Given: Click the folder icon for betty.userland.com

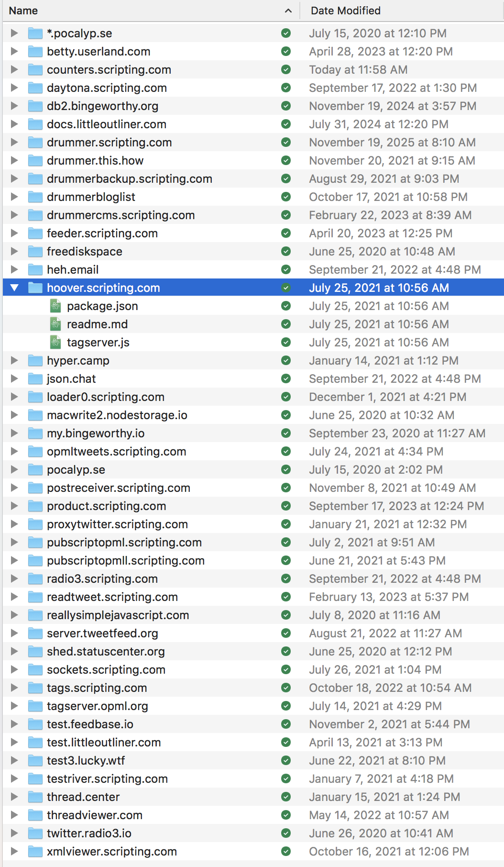Looking at the screenshot, I should (35, 52).
